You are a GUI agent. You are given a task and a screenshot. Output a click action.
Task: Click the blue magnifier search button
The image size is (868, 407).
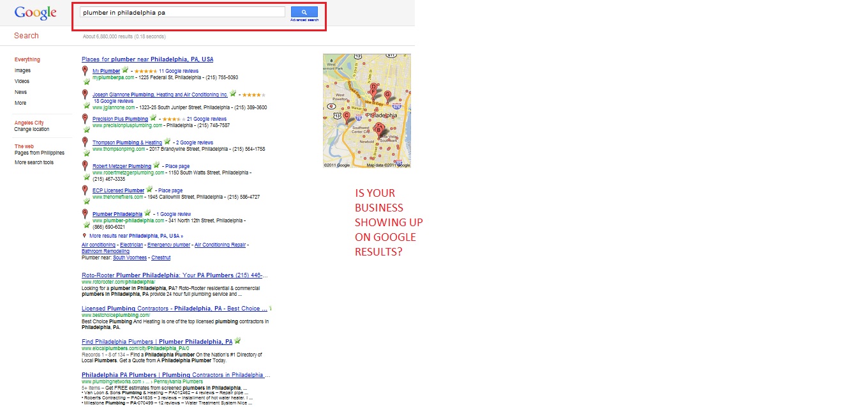(304, 12)
